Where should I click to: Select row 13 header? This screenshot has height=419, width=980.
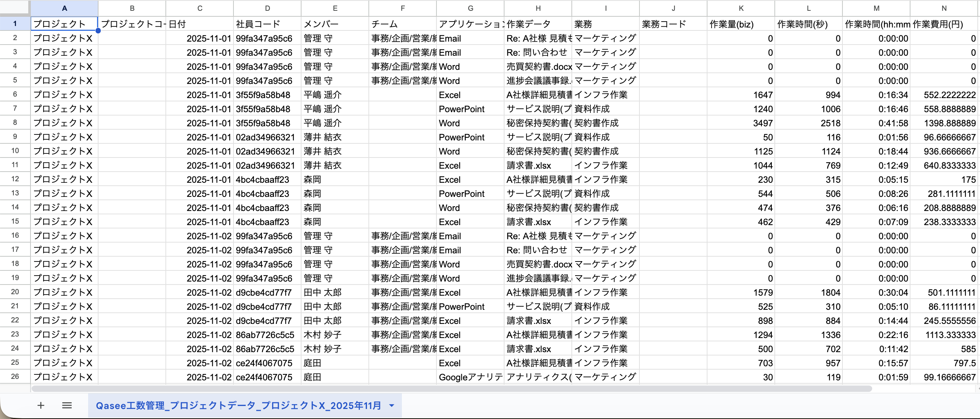click(15, 193)
